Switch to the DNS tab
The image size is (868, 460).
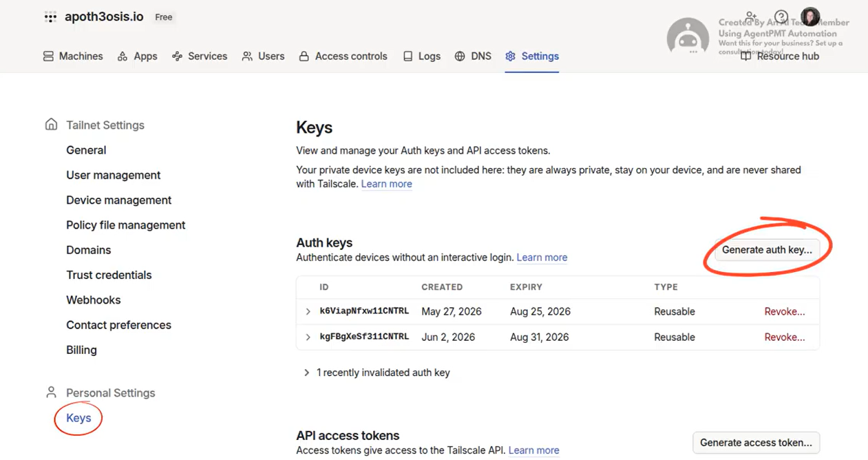(473, 56)
